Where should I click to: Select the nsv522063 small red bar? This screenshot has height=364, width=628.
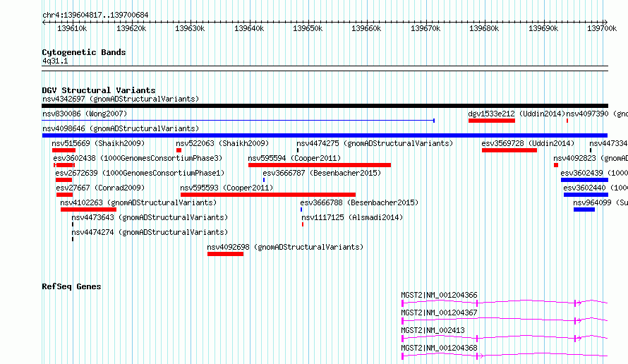179,150
